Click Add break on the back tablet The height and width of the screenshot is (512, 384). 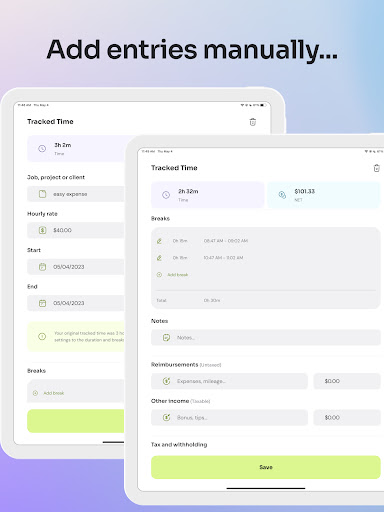click(53, 393)
